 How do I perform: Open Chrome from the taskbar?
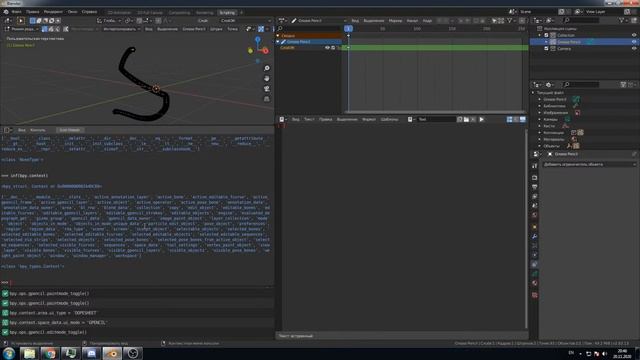click(x=50, y=353)
